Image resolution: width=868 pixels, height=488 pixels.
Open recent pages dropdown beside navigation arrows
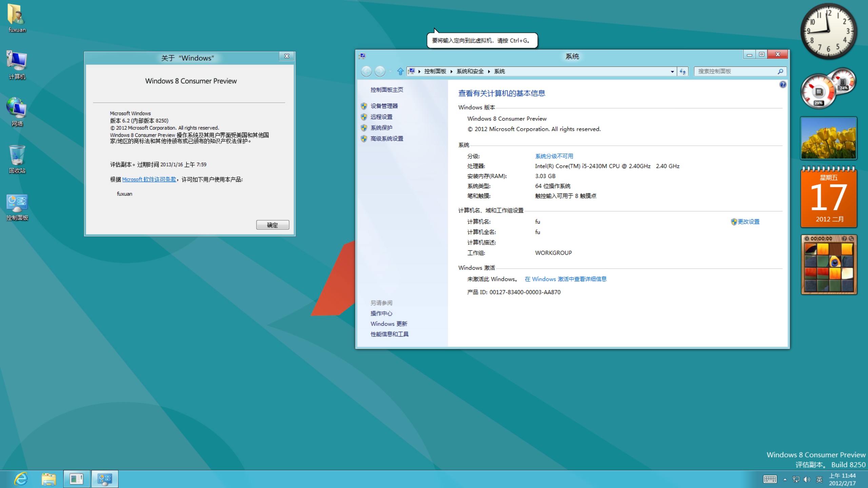[x=390, y=72]
